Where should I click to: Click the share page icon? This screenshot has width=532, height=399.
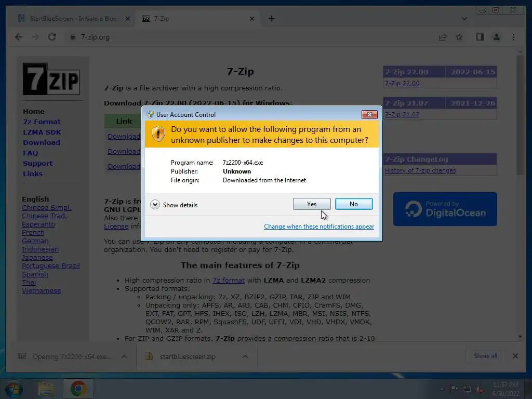click(443, 37)
